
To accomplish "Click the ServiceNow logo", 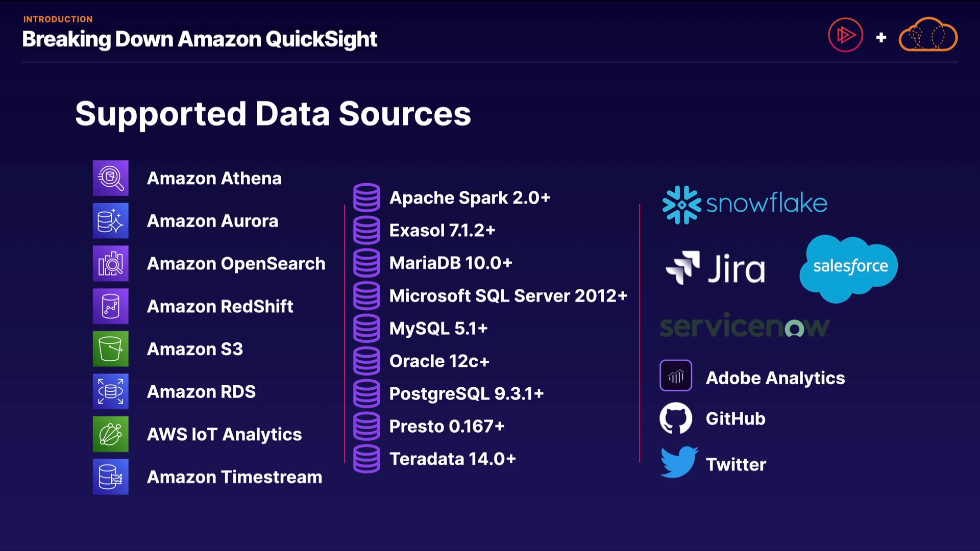I will click(744, 327).
